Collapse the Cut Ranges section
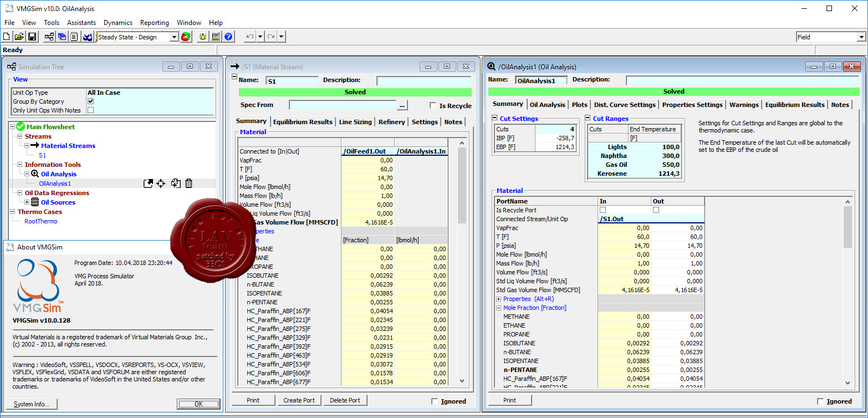 588,119
